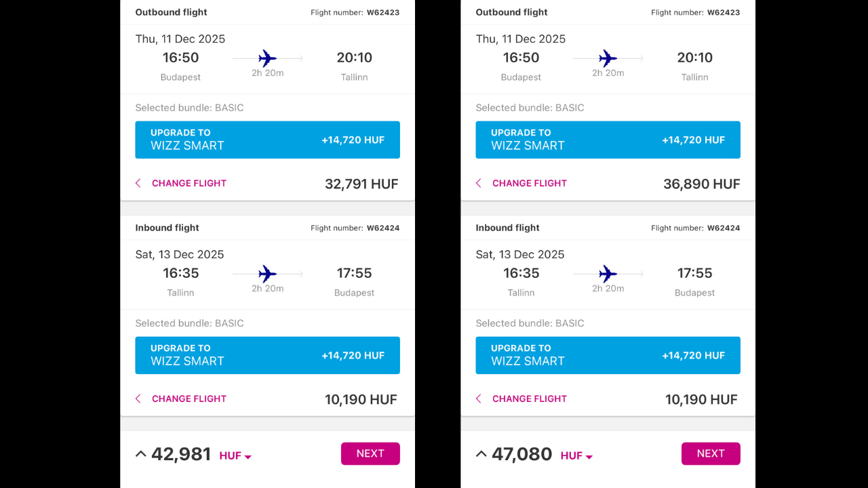Upgrade the inbound flight to Wizz Smart in the 47,080 total panel
This screenshot has width=868, height=488.
[608, 355]
